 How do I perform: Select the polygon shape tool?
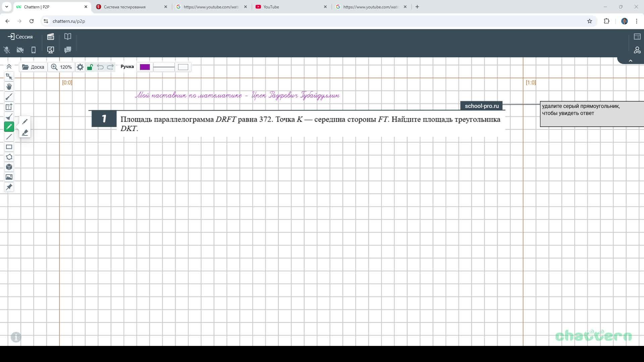(9, 157)
